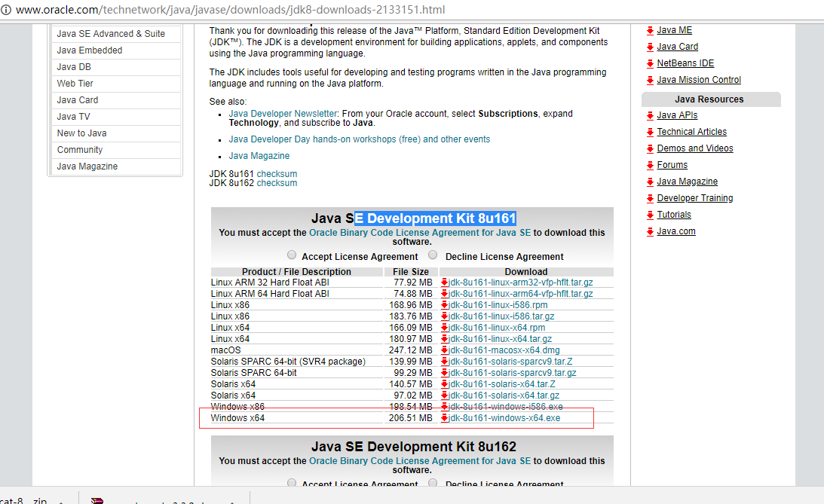Screen dimensions: 824x504
Task: Open Java Mission Control link in right sidebar
Action: [699, 80]
